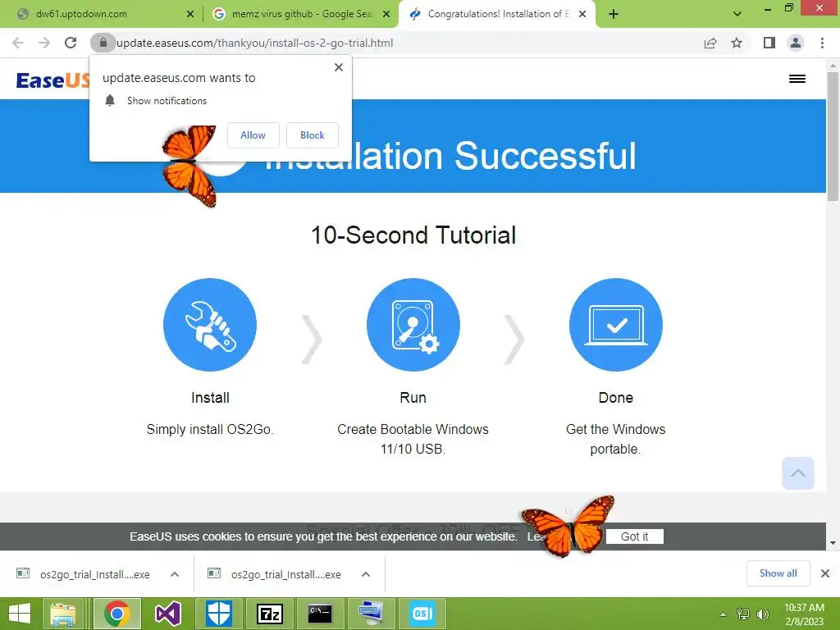840x630 pixels.
Task: Expand options for first os2go download
Action: (175, 574)
